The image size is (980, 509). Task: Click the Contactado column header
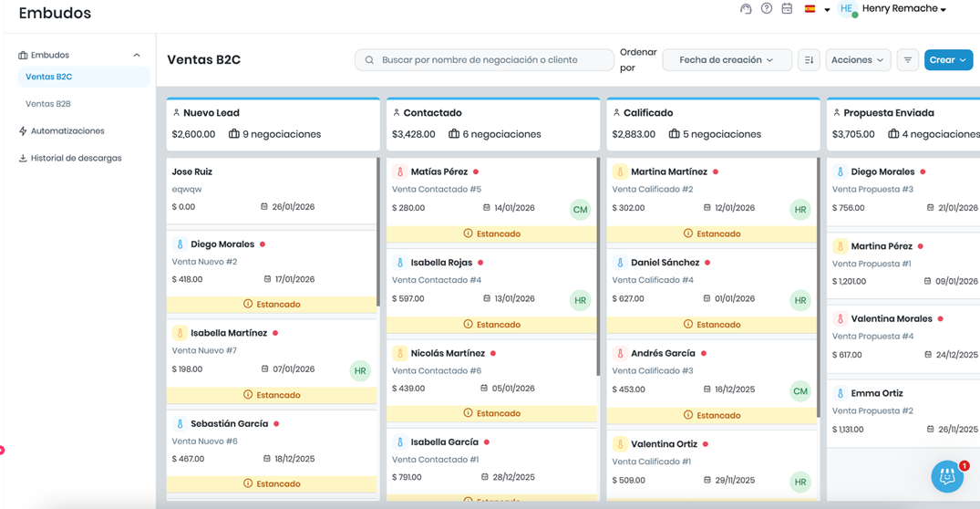493,124
